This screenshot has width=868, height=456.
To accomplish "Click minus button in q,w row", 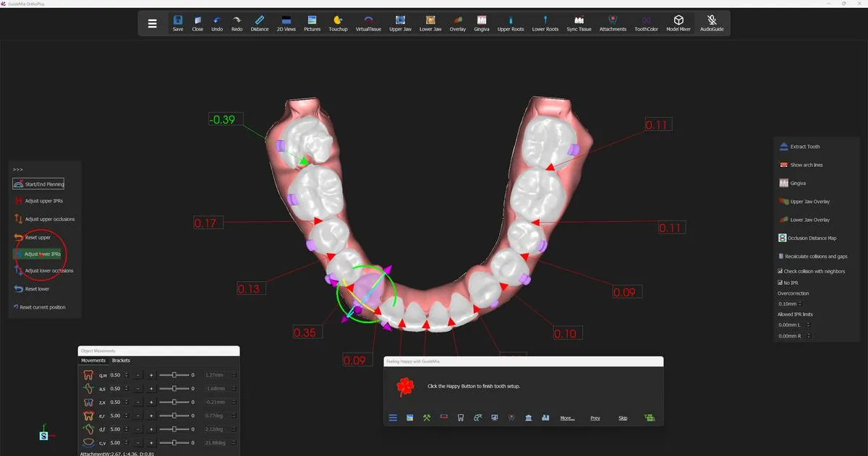I will (137, 375).
